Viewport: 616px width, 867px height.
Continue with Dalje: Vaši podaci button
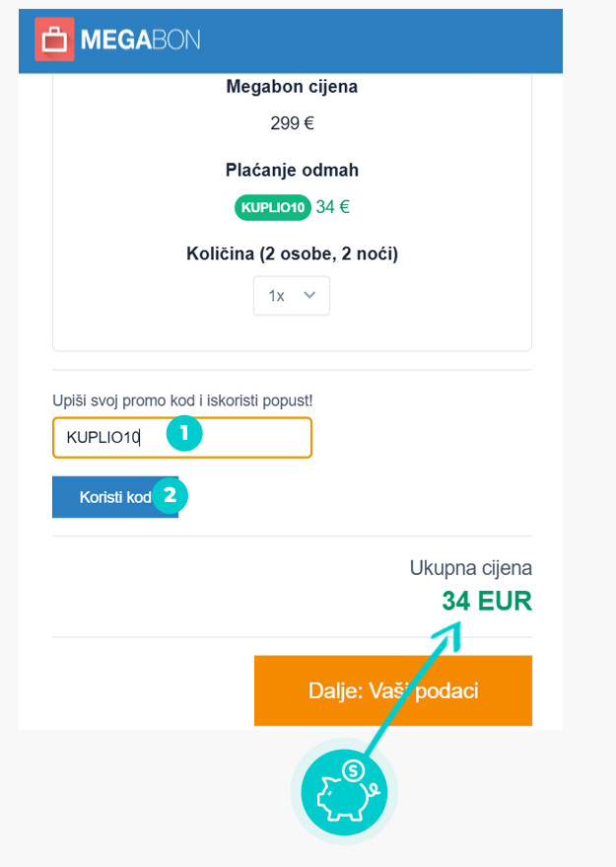click(x=392, y=690)
